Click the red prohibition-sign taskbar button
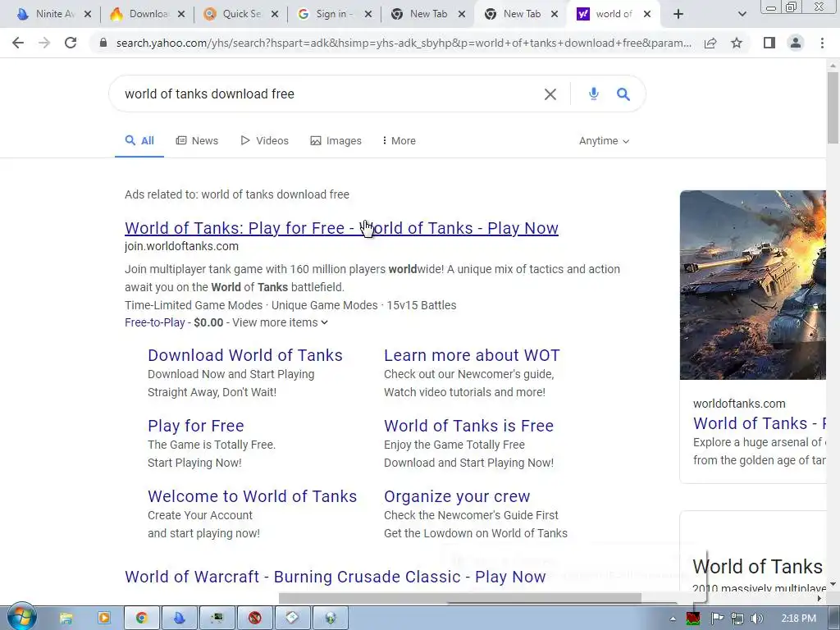This screenshot has width=840, height=630. pos(255,619)
